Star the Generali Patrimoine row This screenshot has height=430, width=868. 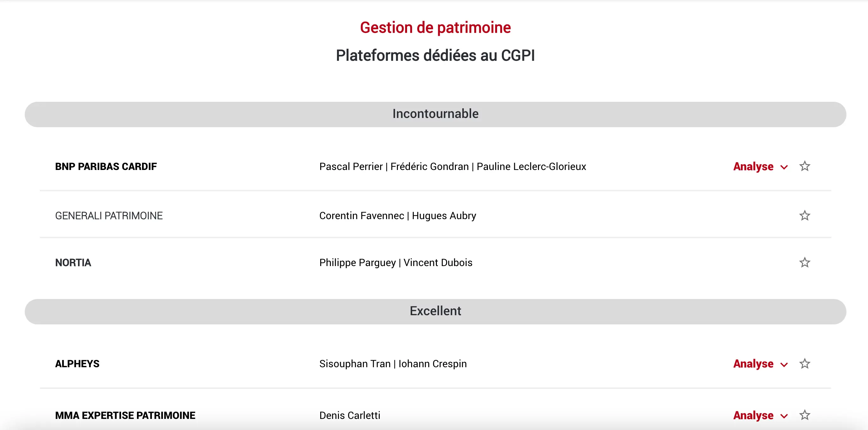click(x=805, y=215)
